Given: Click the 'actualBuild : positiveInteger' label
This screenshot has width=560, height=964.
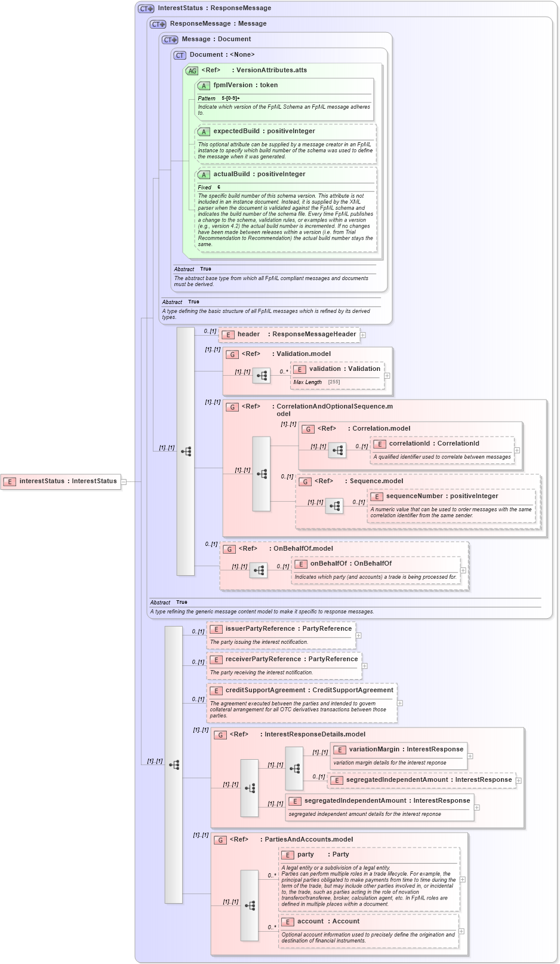Looking at the screenshot, I should [x=259, y=174].
